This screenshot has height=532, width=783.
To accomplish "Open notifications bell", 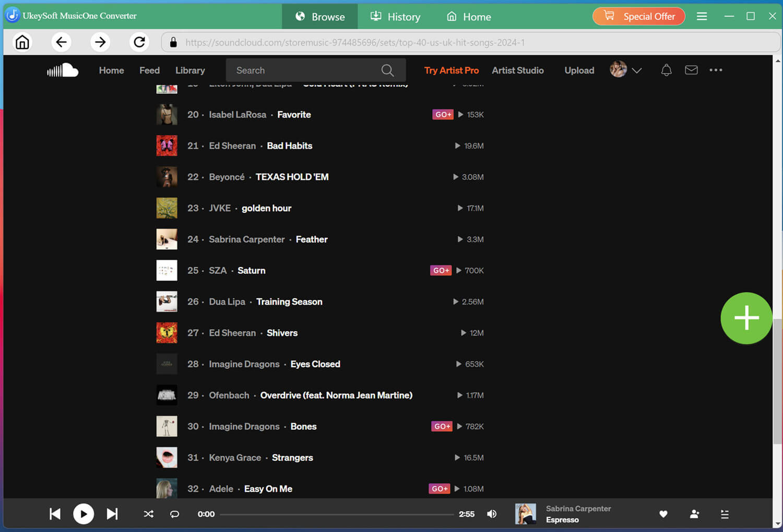I will pyautogui.click(x=666, y=70).
